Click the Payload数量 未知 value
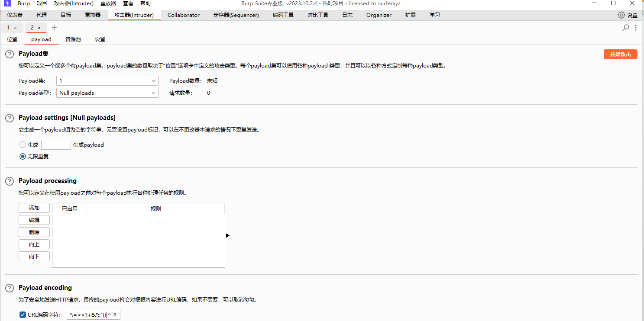This screenshot has height=321, width=644. pos(212,81)
